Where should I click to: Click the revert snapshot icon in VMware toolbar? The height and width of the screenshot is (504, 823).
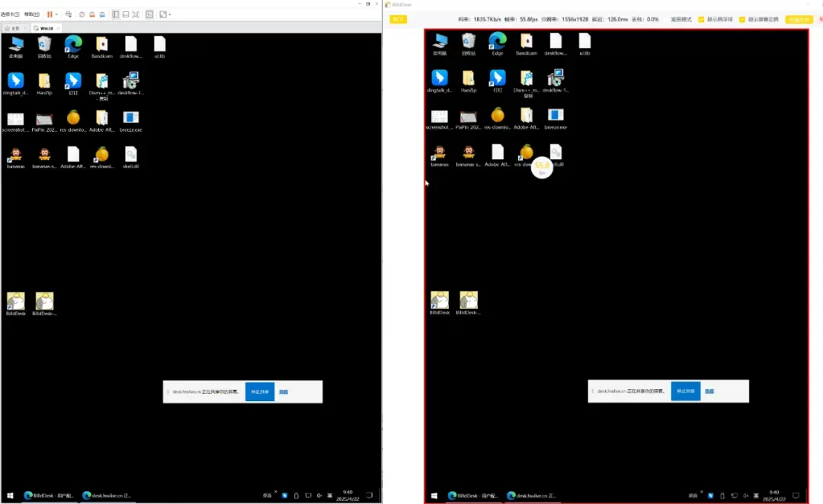coord(92,14)
